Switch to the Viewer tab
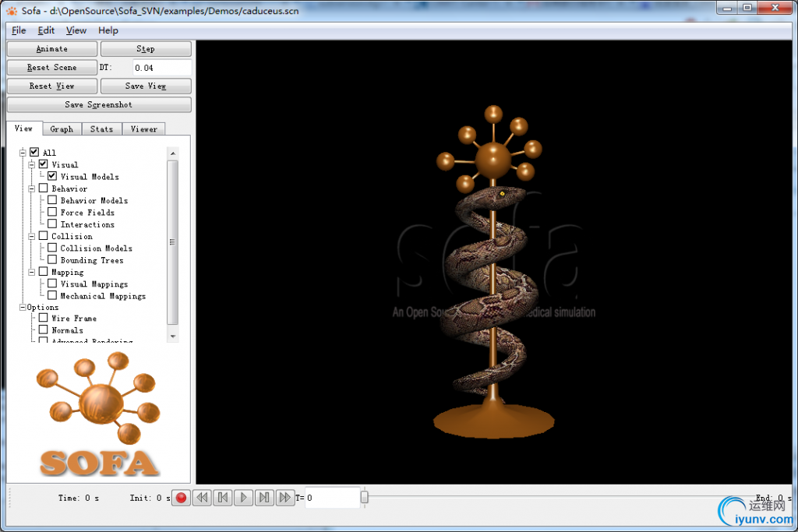Viewport: 798px width, 532px height. 144,129
